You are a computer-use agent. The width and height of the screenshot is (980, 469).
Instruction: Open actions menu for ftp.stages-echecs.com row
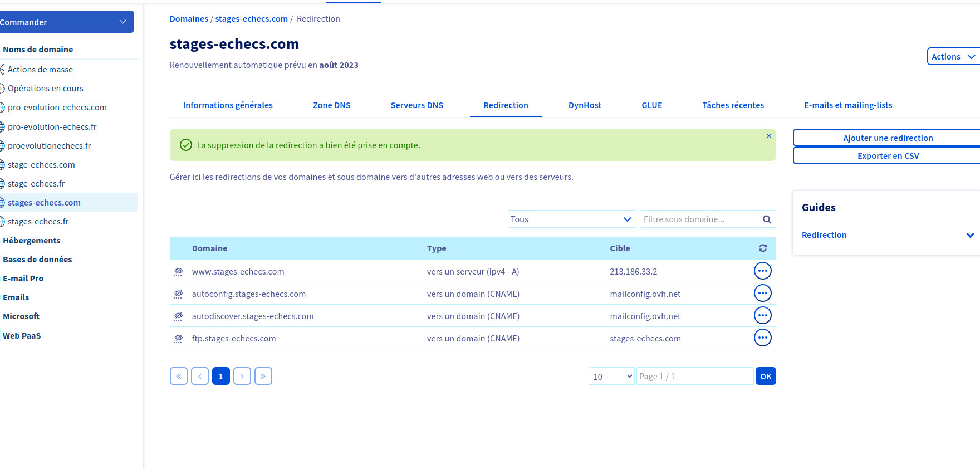pyautogui.click(x=762, y=338)
